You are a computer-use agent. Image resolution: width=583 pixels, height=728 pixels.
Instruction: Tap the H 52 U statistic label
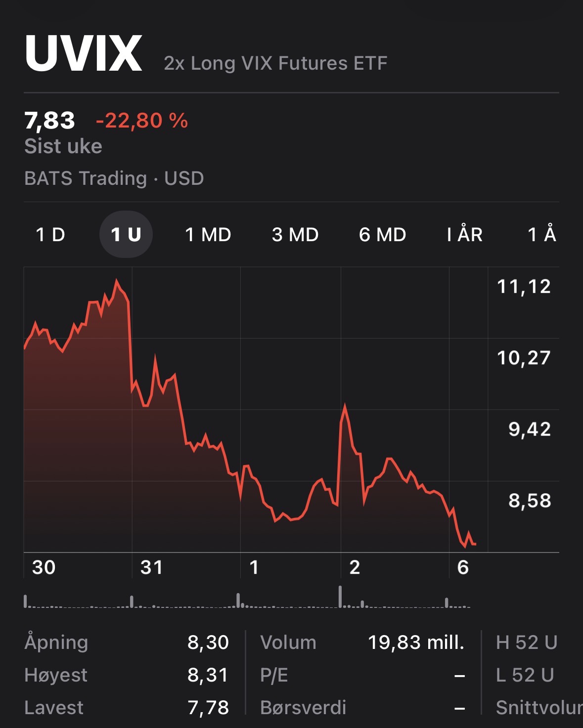coord(527,642)
